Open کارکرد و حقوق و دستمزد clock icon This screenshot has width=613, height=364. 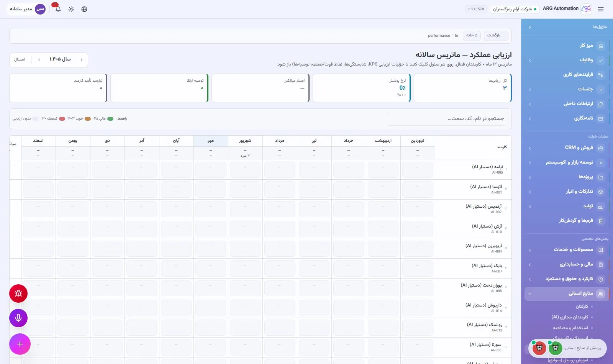point(601,279)
